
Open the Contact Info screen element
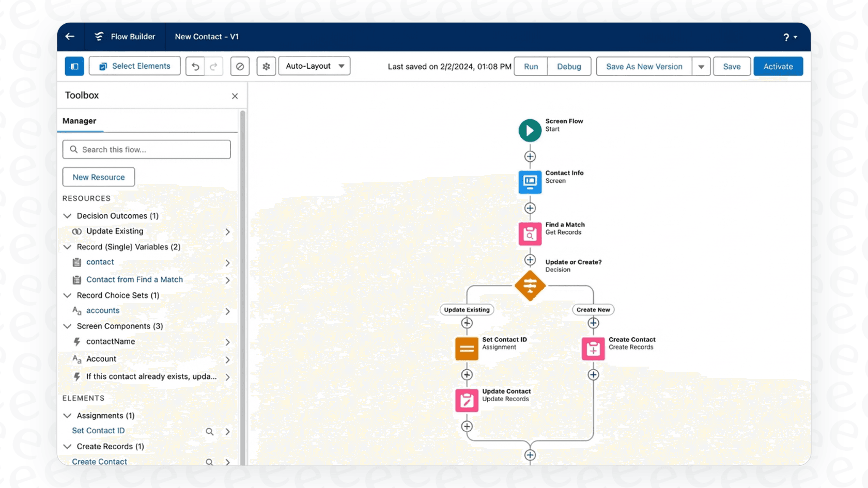point(530,182)
